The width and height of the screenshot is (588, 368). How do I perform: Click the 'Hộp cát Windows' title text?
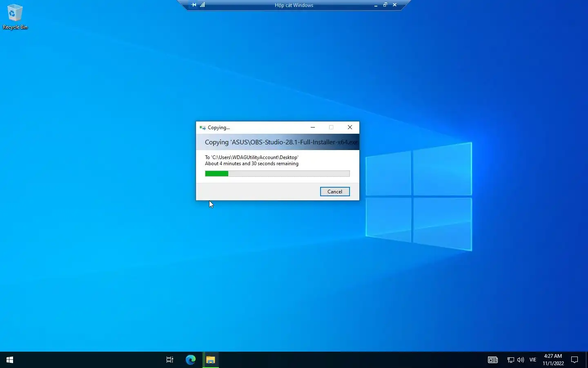coord(294,5)
